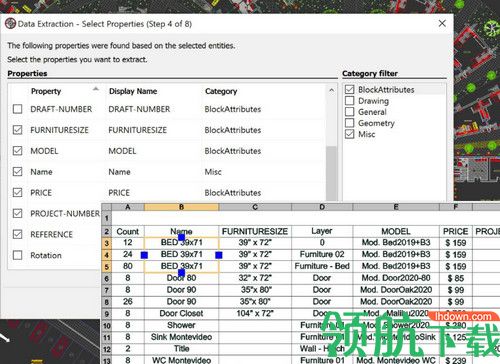
Task: Enable the Rotation property checkbox
Action: coord(17,255)
